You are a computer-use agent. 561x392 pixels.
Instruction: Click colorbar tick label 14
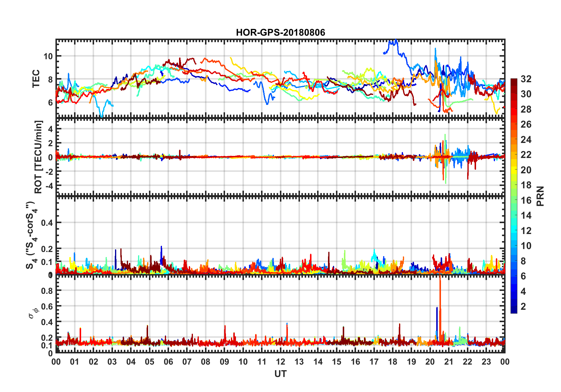click(x=526, y=215)
